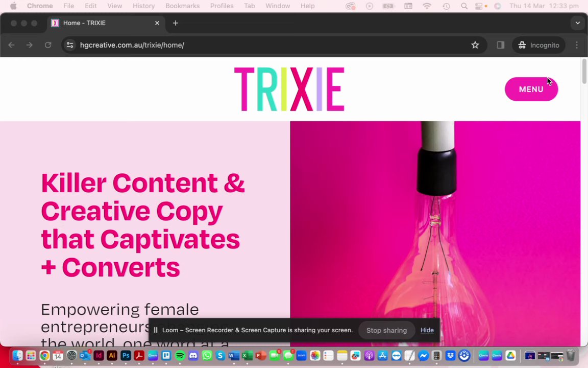
Task: Open the Chrome application menu
Action: coord(40,6)
